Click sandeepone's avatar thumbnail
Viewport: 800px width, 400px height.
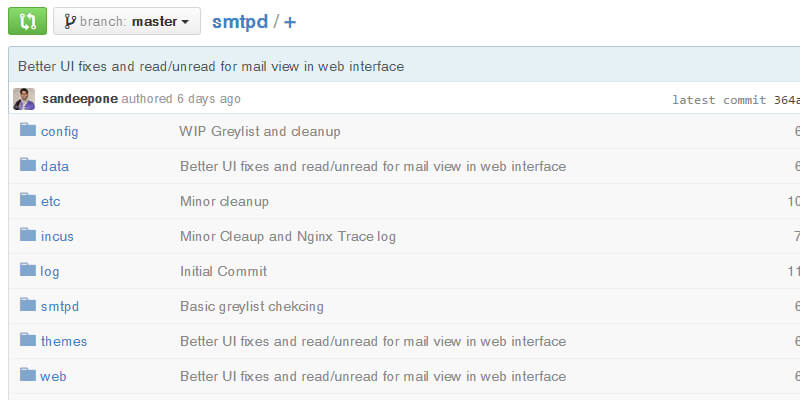tap(24, 99)
